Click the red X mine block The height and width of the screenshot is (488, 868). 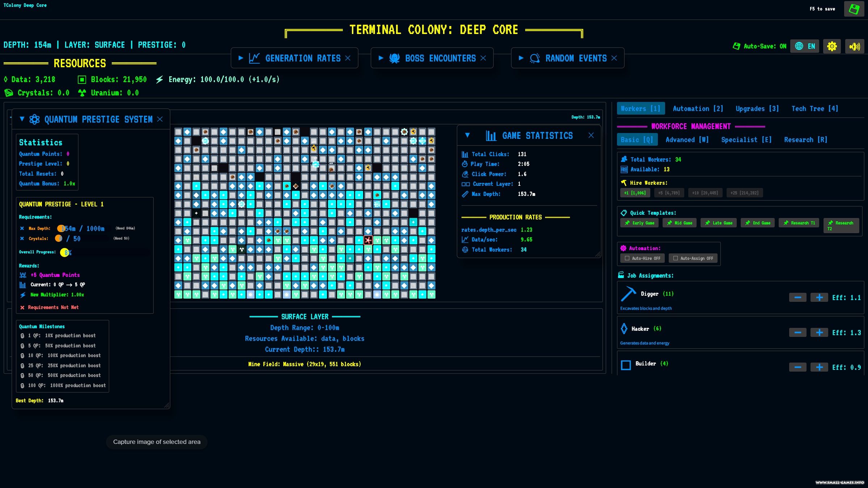368,240
